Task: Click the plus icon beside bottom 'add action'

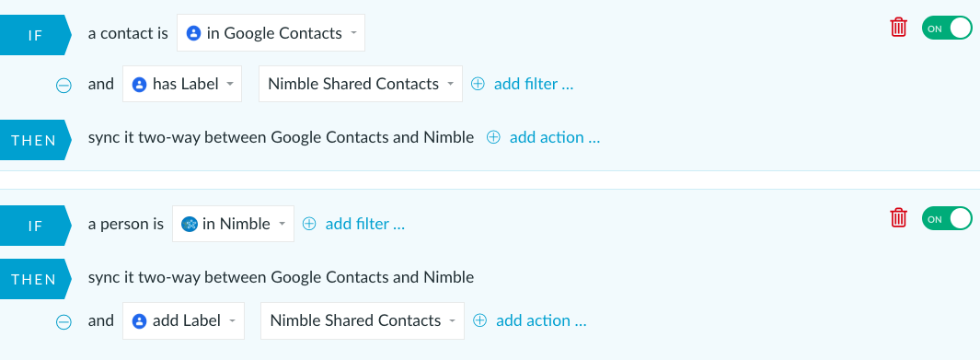Action: [x=479, y=320]
